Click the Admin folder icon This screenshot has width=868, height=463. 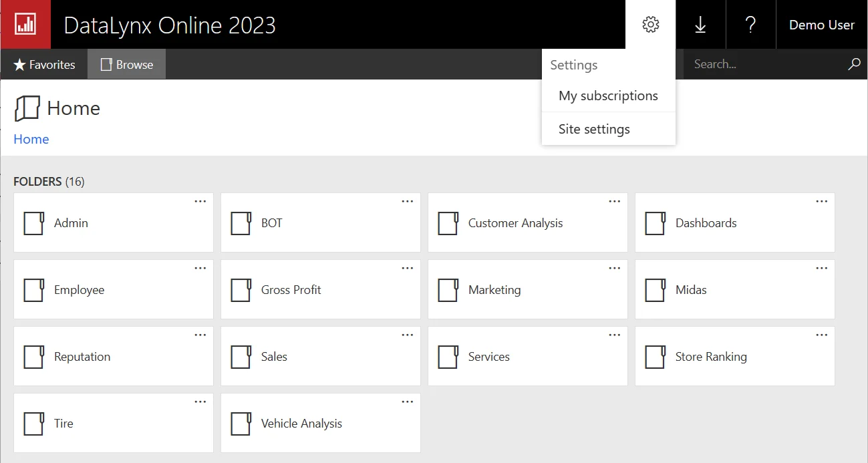(34, 223)
